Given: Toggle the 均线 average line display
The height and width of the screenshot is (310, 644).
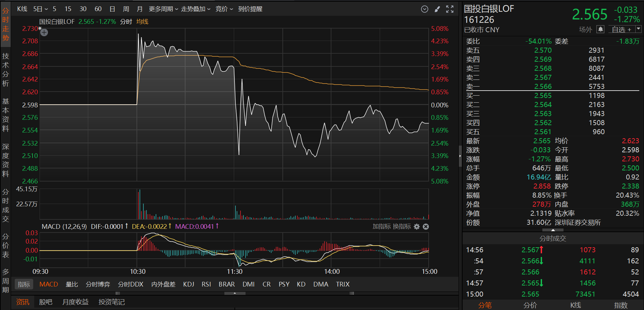Looking at the screenshot, I should tap(142, 22).
